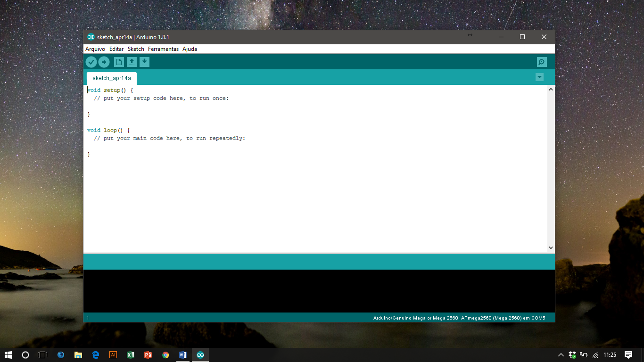Click the editor scrollbar up arrow
Image resolution: width=644 pixels, height=362 pixels.
551,89
